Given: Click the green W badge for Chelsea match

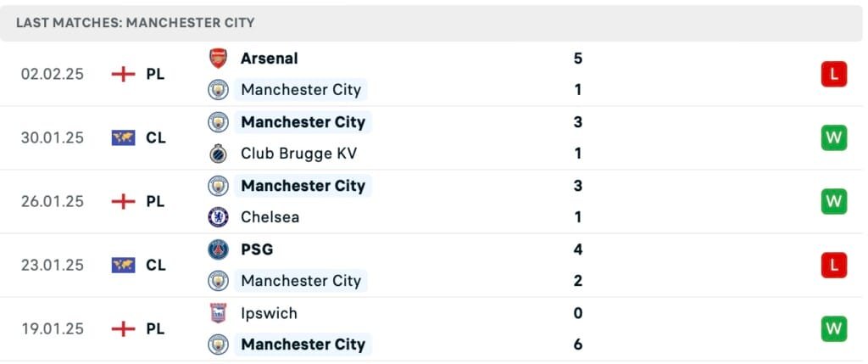Looking at the screenshot, I should coord(834,201).
